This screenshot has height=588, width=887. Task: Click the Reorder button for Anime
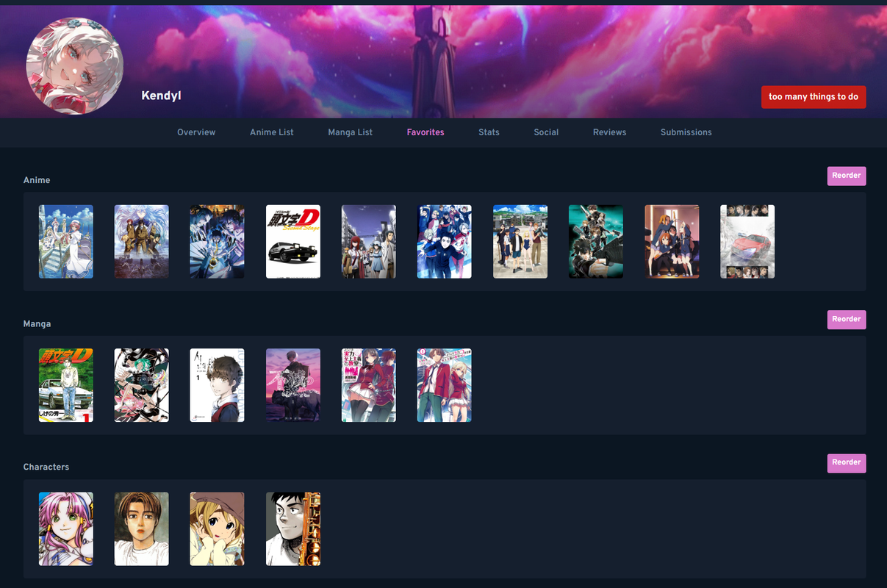tap(847, 176)
